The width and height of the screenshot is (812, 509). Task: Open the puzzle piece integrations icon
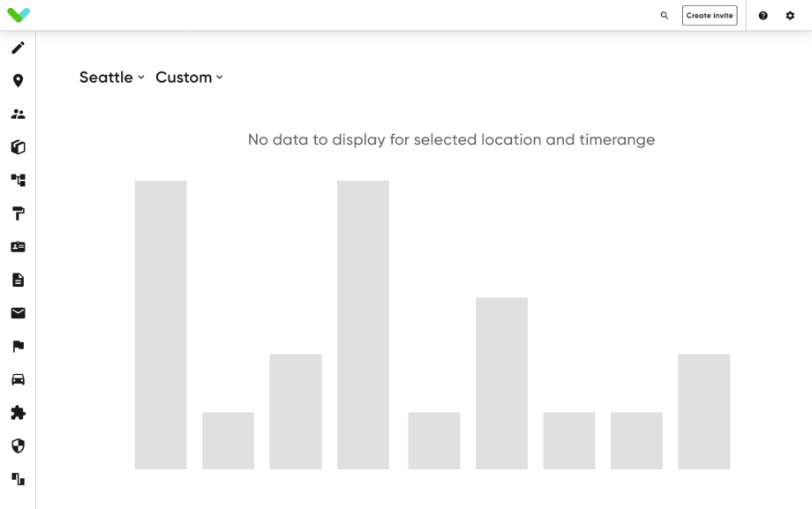18,413
